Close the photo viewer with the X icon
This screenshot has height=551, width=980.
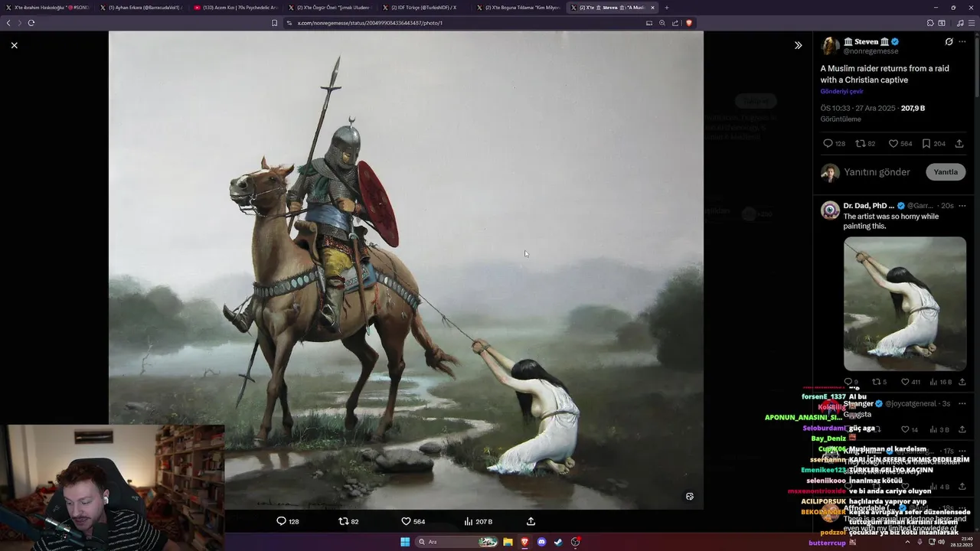tap(14, 45)
